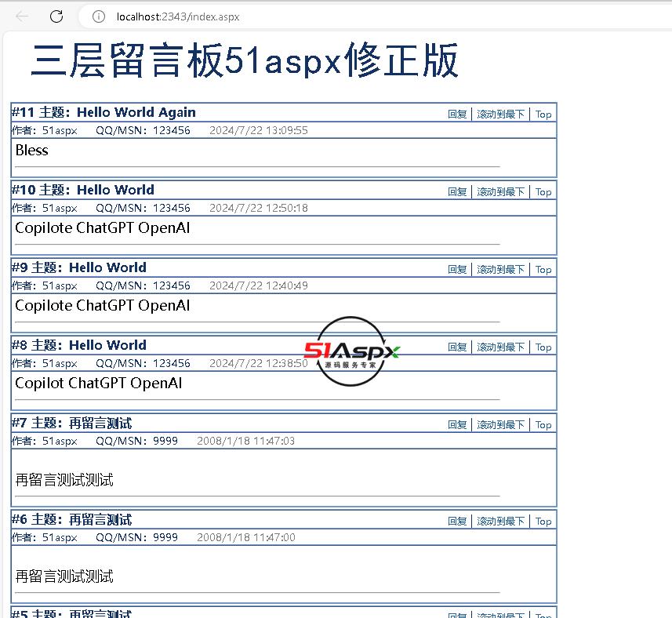Jump to bottom from post #6

[x=500, y=521]
